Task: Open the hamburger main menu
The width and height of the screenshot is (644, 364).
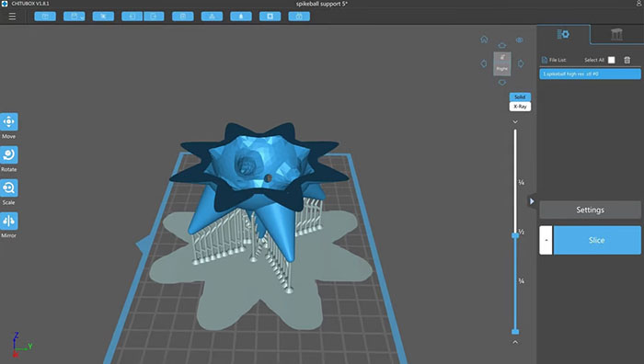Action: tap(12, 17)
